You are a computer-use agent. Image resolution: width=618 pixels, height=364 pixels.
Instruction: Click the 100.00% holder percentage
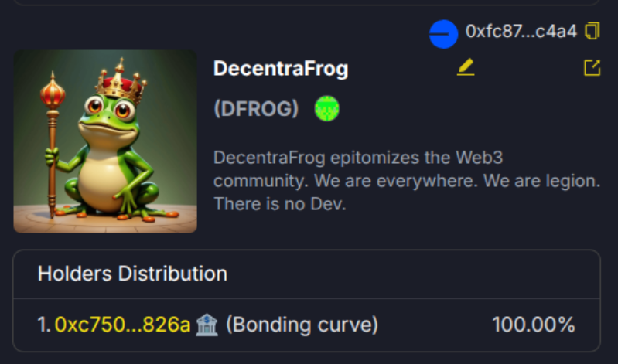[x=533, y=325]
